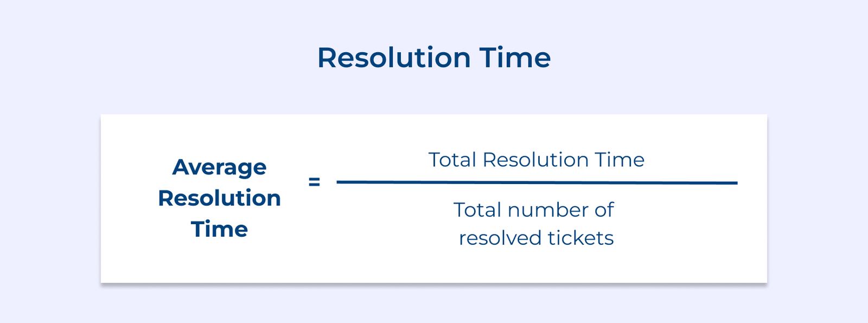
Task: Click bold "Time" at bottom of left label
Action: pos(219,229)
